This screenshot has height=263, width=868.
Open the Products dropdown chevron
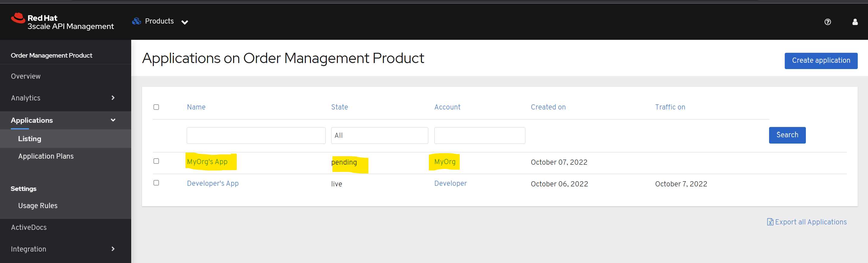click(x=185, y=22)
